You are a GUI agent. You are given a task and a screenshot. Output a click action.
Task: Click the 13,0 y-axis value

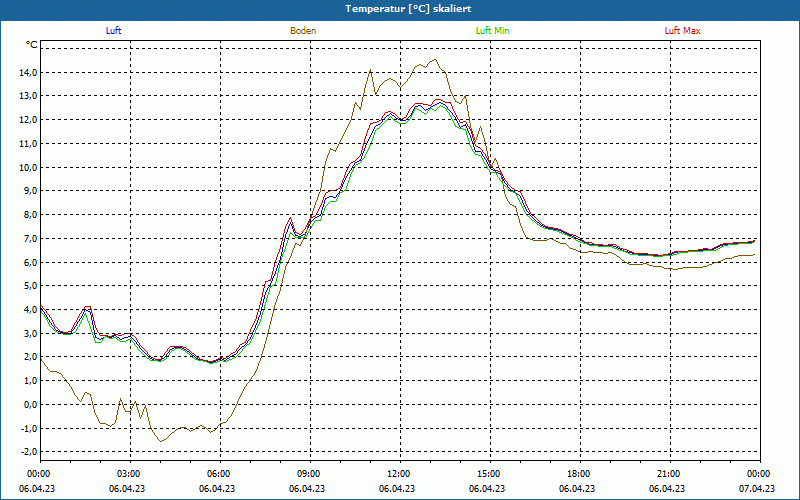28,96
